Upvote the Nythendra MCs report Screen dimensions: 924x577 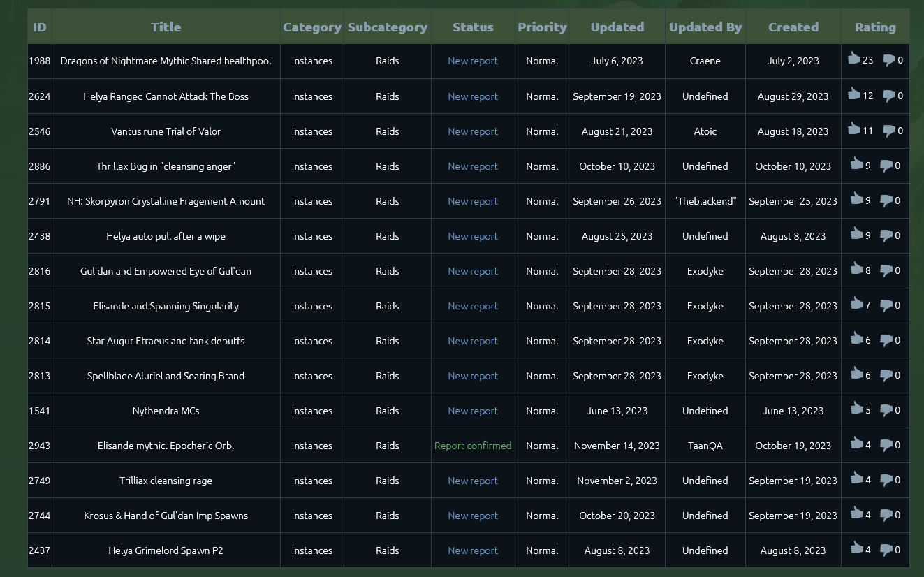pos(856,408)
